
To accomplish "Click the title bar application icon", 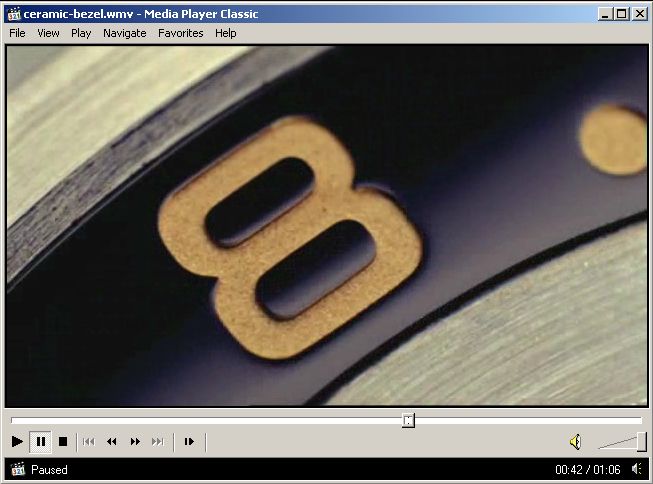I will click(14, 14).
